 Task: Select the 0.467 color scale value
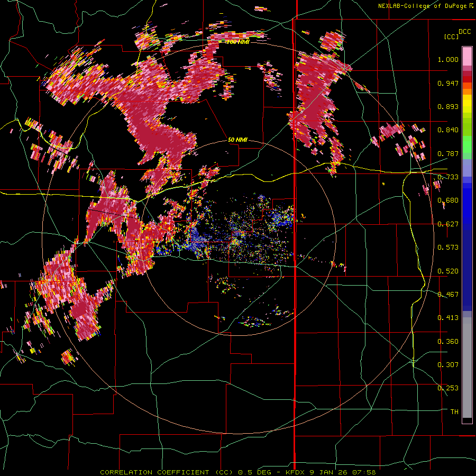coord(448,295)
